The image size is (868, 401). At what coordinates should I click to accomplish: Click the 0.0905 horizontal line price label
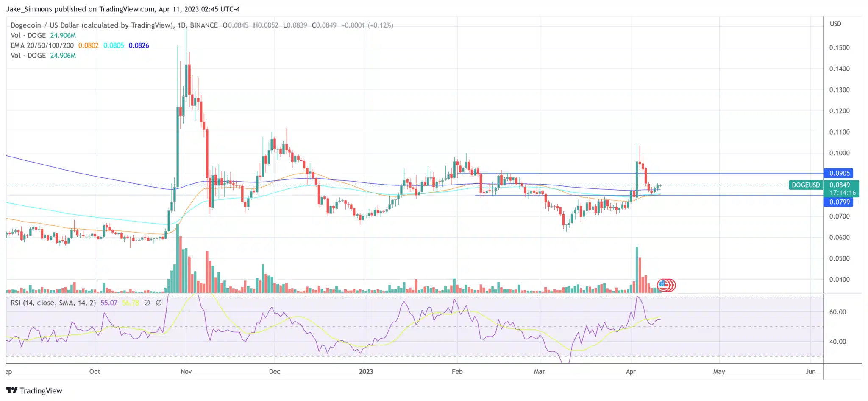click(839, 173)
